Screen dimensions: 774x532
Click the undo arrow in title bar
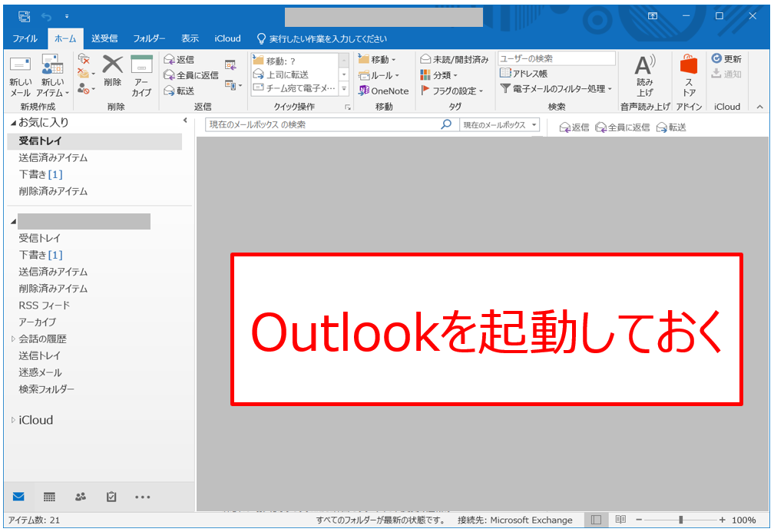pos(46,17)
